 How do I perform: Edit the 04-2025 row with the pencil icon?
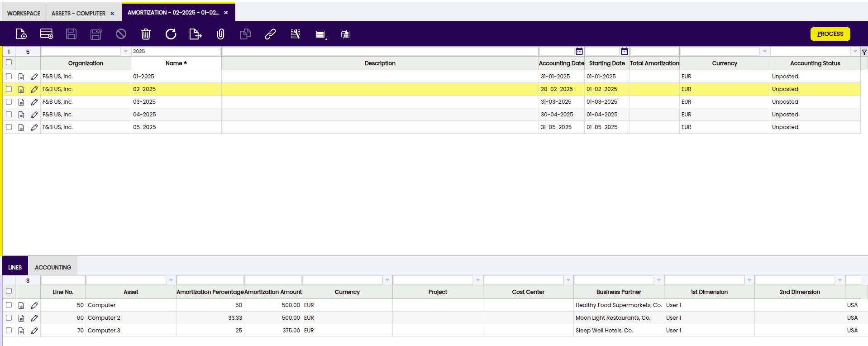point(34,115)
